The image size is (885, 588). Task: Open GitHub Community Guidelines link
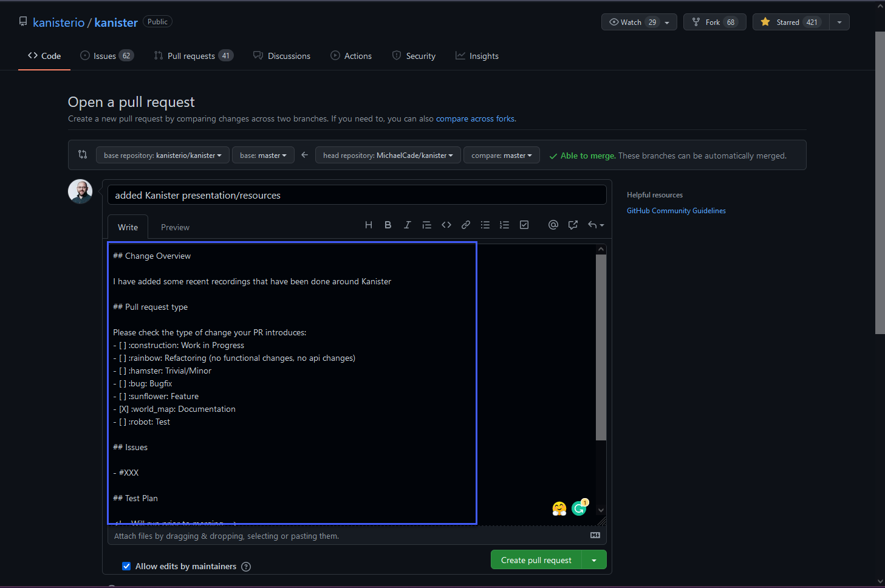pos(676,211)
